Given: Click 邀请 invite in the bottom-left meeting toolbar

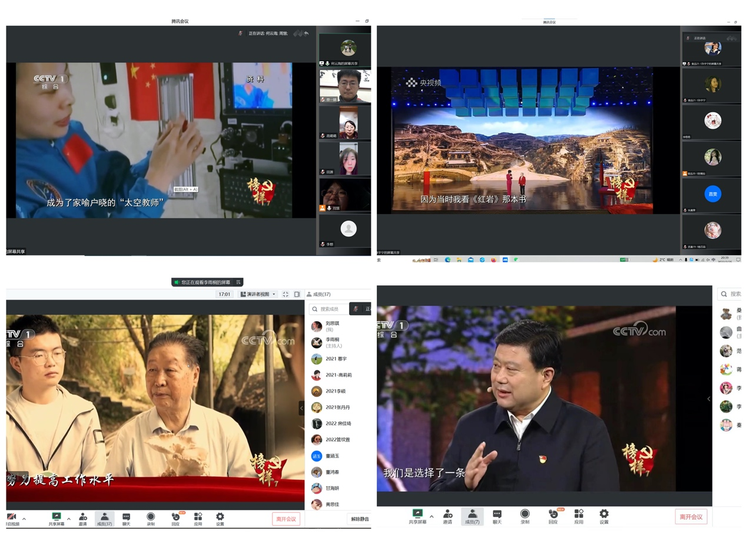Looking at the screenshot, I should coord(83,518).
